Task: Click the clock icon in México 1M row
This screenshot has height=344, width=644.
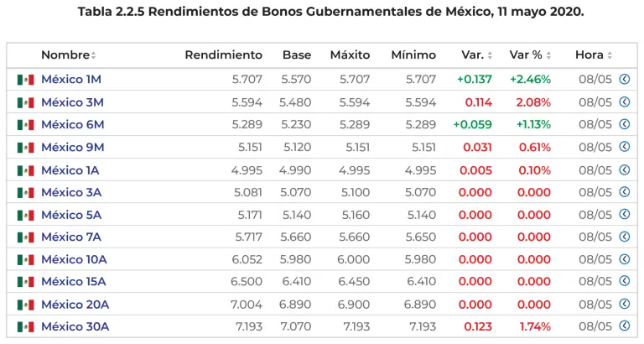Action: click(x=624, y=80)
